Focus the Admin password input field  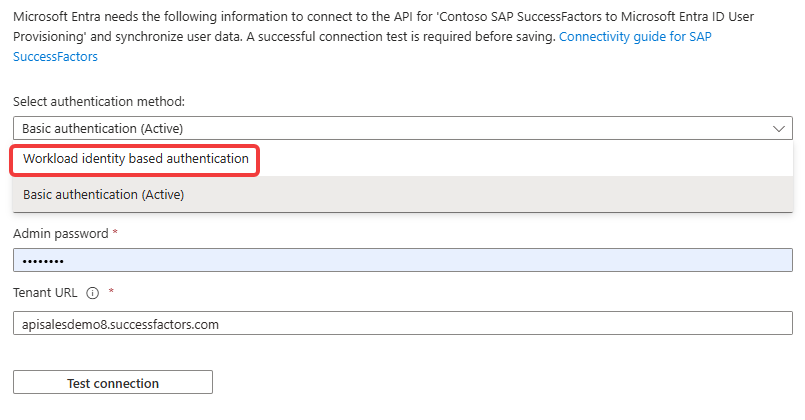pyautogui.click(x=403, y=260)
